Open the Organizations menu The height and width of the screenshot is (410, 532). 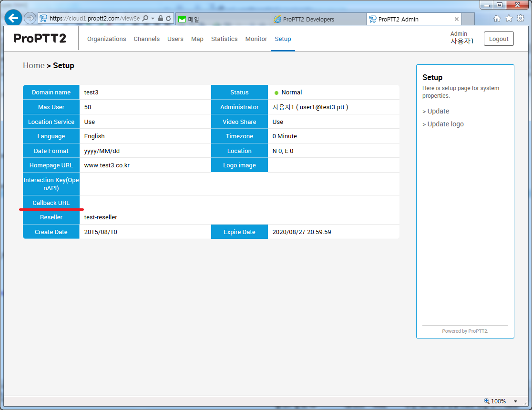tap(106, 39)
